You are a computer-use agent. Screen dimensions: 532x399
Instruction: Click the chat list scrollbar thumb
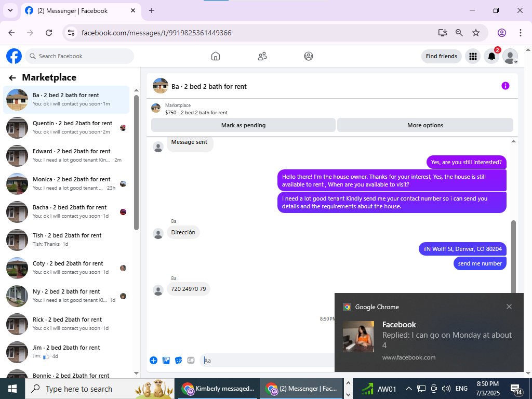[x=136, y=163]
